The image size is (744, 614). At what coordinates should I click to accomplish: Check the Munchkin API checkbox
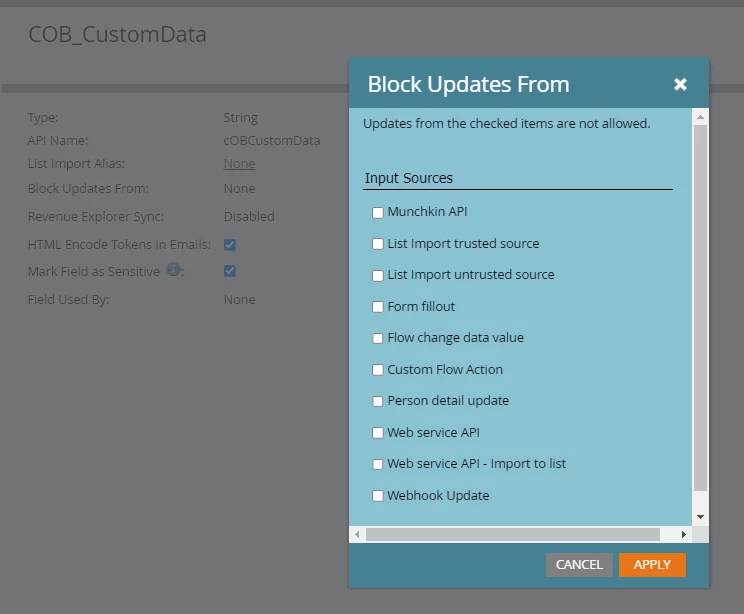pyautogui.click(x=378, y=212)
